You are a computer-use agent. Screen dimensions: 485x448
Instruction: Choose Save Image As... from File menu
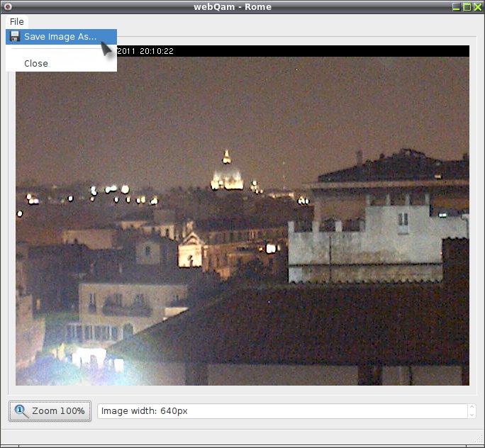[61, 37]
